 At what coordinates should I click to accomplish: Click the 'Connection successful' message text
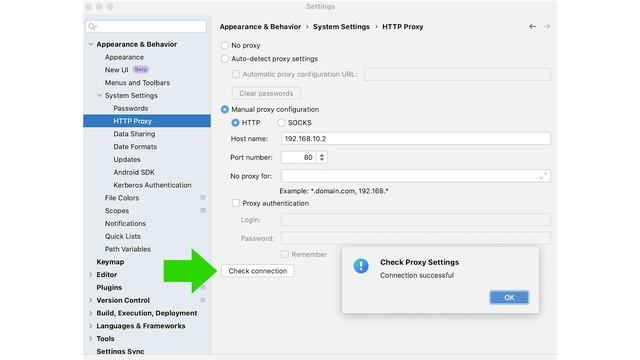pos(417,276)
